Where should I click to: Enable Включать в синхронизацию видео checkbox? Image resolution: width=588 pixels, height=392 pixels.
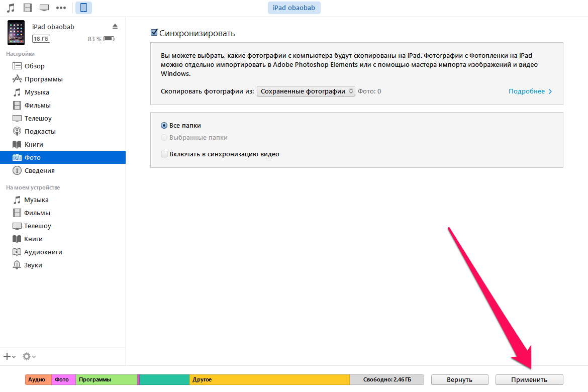pos(164,154)
